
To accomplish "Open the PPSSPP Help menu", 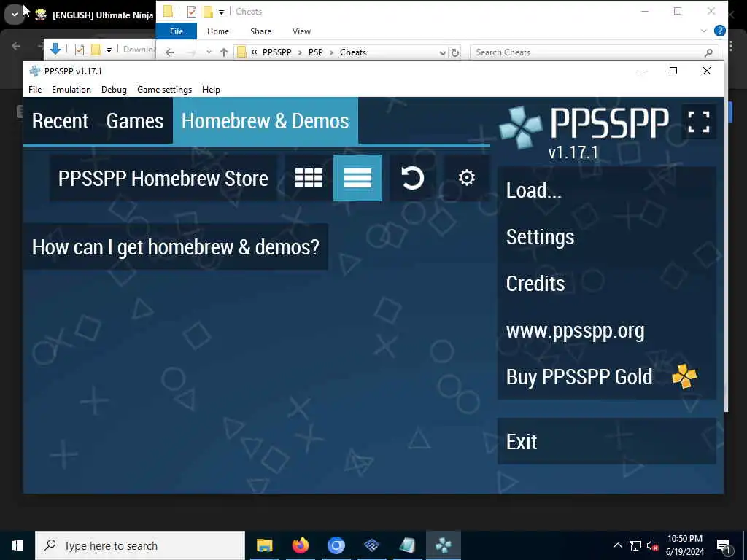I will 211,90.
